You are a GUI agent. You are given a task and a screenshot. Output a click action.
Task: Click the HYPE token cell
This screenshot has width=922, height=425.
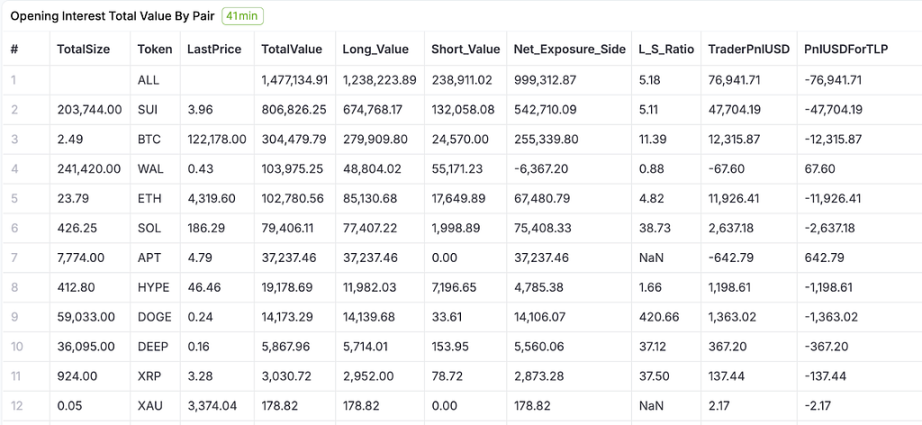click(x=153, y=288)
